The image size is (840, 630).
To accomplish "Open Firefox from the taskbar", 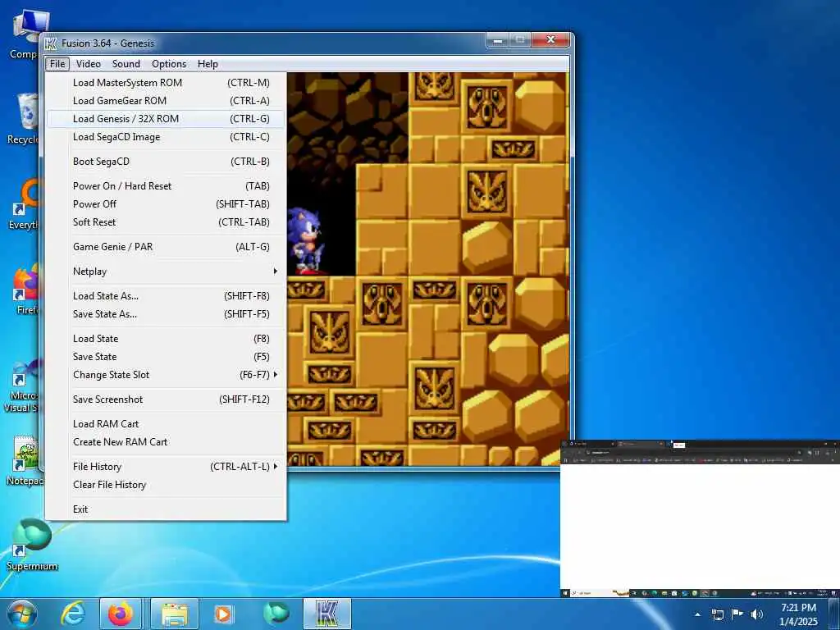I will [121, 614].
